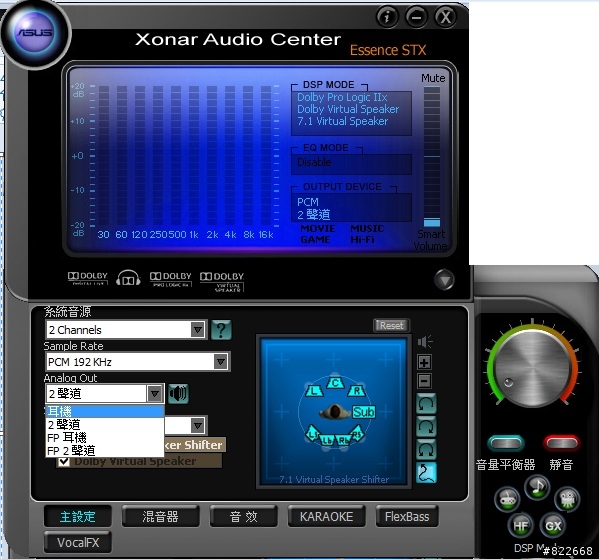Click the minus button beside the speaker map
The width and height of the screenshot is (599, 559).
point(424,381)
